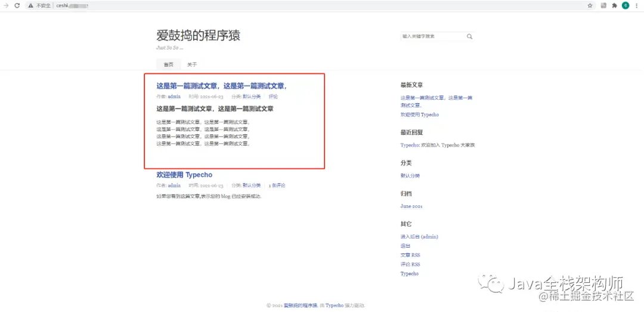Click footer Typecho powered-by link
The width and height of the screenshot is (644, 312).
coord(335,306)
